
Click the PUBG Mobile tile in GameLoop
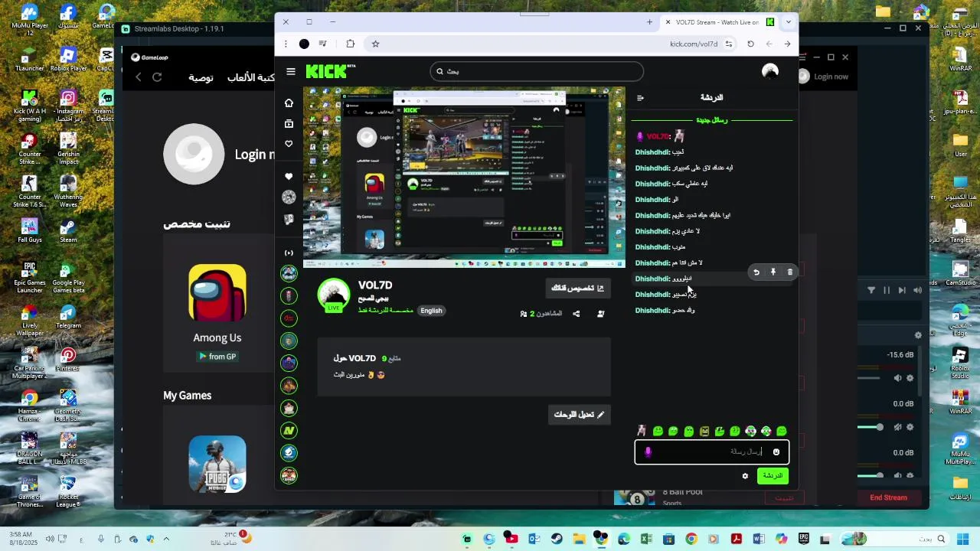pyautogui.click(x=217, y=464)
